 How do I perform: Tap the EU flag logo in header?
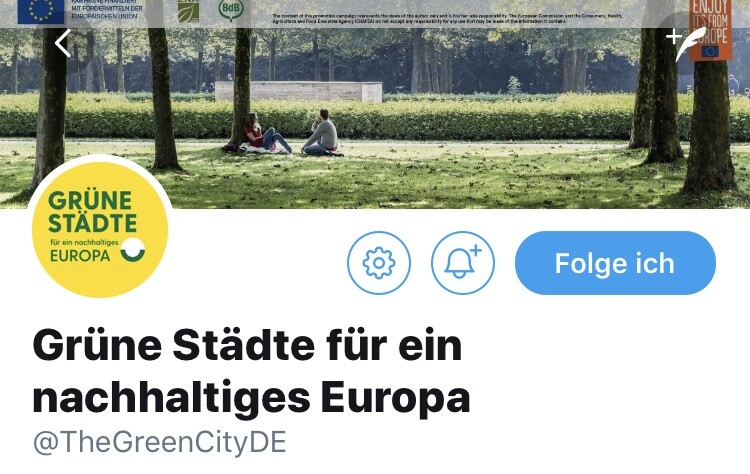point(41,11)
